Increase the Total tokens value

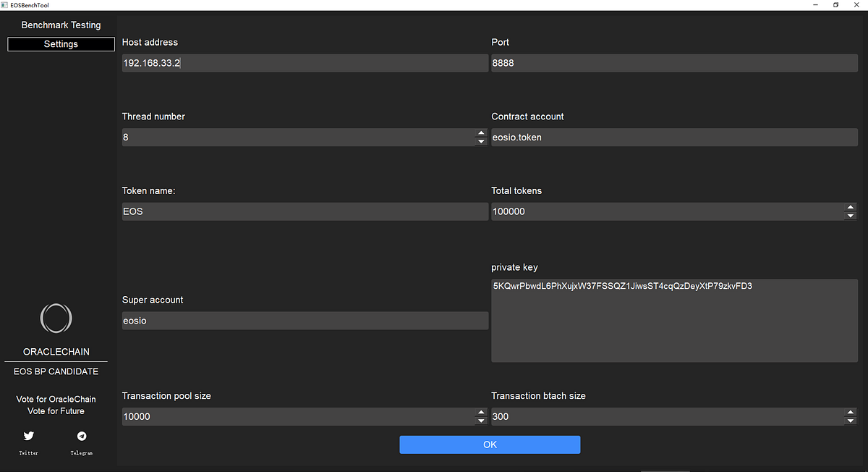850,207
